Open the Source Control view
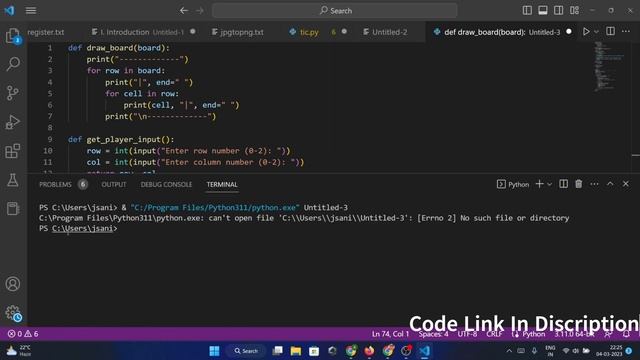This screenshot has width=640, height=360. tap(13, 93)
